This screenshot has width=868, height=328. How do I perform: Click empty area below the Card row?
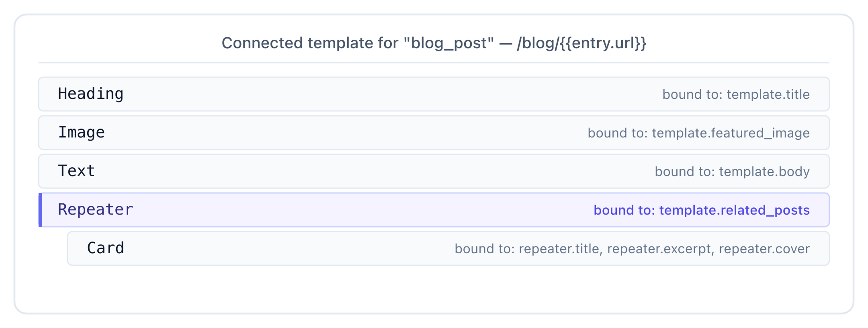point(434,288)
